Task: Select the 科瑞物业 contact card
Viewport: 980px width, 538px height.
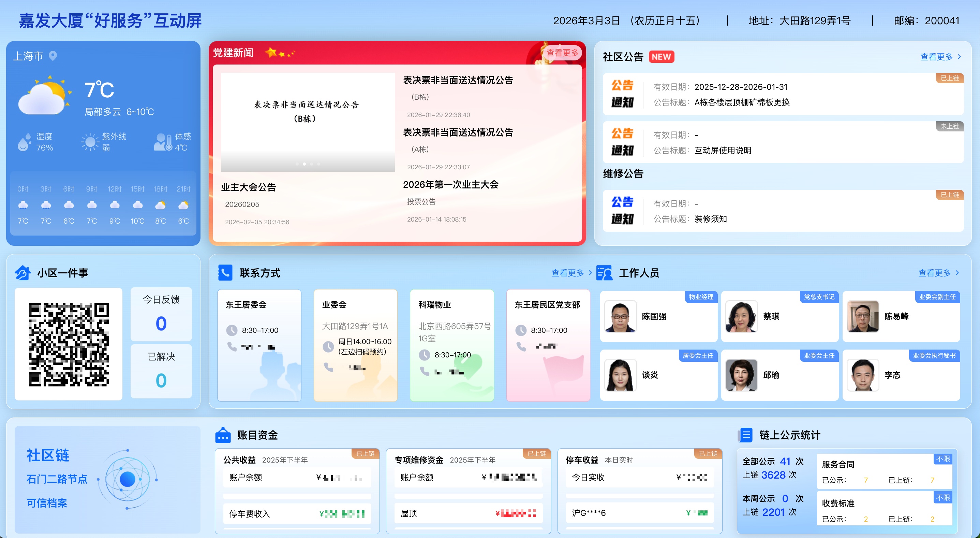Action: (451, 345)
